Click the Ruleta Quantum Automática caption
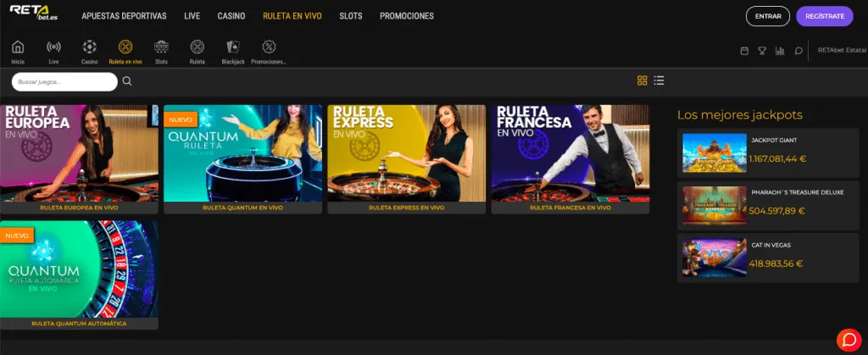The height and width of the screenshot is (355, 868). point(79,324)
